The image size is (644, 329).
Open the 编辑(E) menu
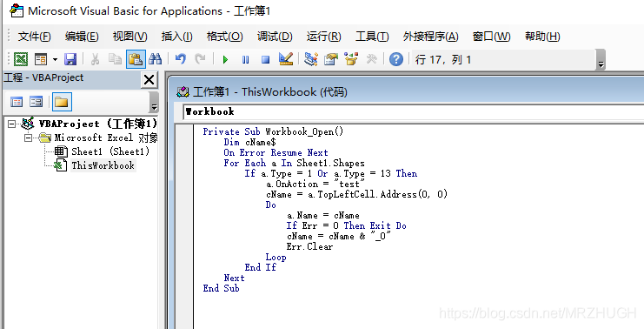(82, 37)
